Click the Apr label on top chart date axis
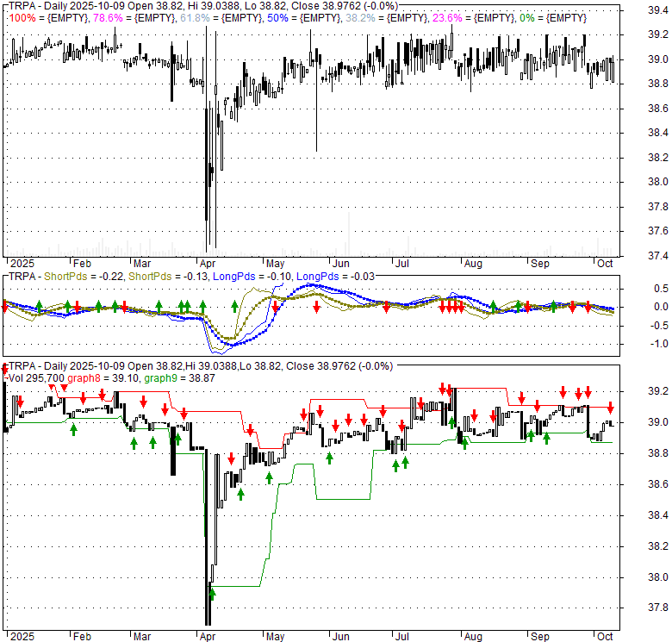Screen dimensions: 672x642 tap(208, 264)
